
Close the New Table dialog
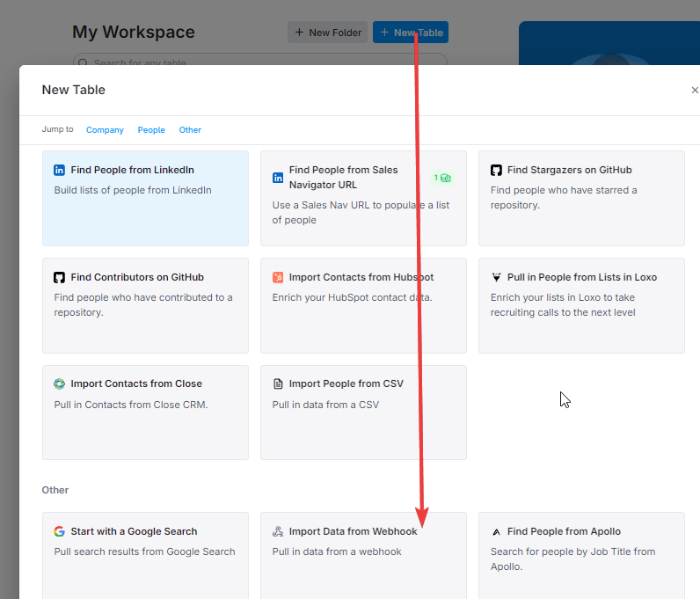[694, 91]
